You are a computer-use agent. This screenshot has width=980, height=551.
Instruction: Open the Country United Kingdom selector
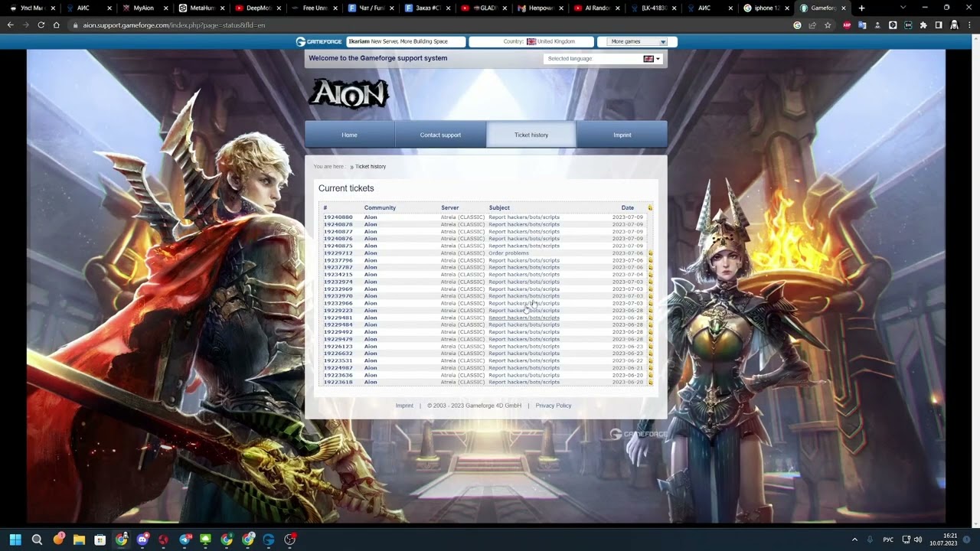pos(531,41)
